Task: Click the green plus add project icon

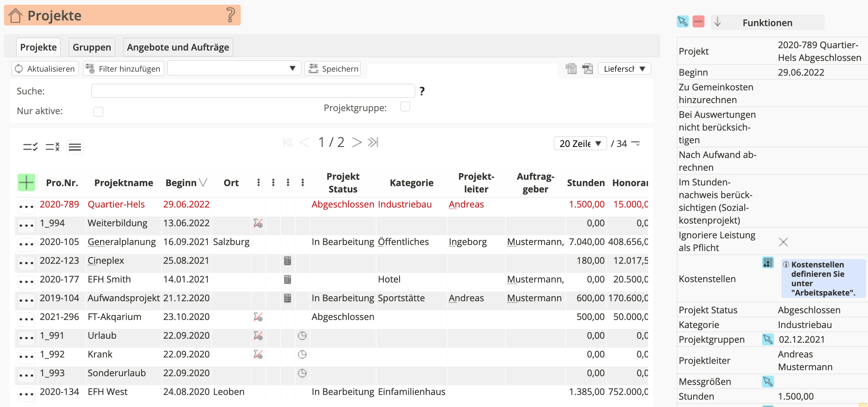Action: [26, 182]
